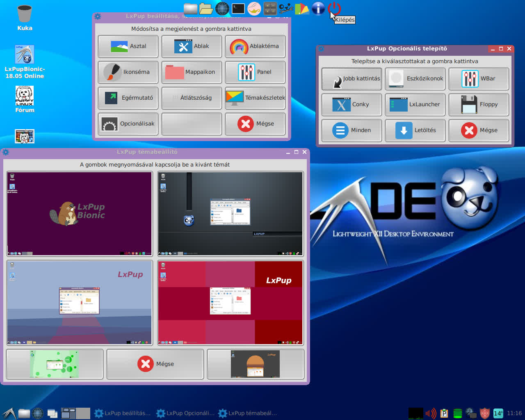The height and width of the screenshot is (420, 525).
Task: Open the network connection tray icon
Action: 471,413
